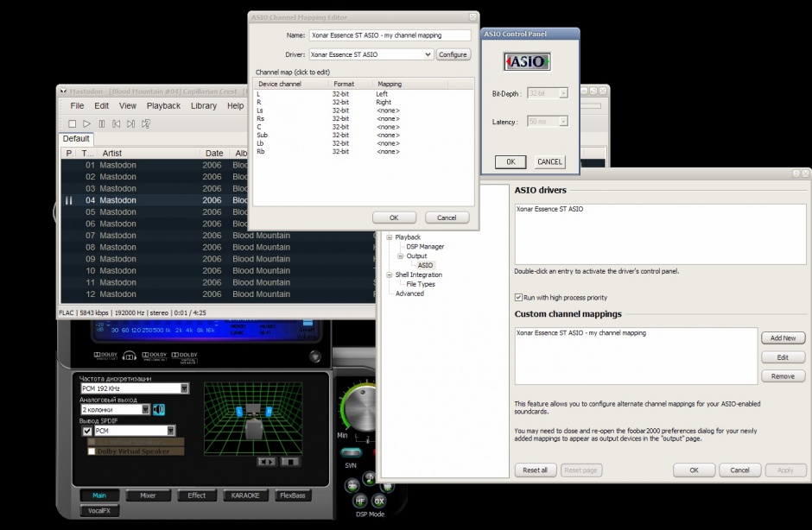This screenshot has height=530, width=812.
Task: Click the Add New channel mapping button
Action: click(783, 338)
